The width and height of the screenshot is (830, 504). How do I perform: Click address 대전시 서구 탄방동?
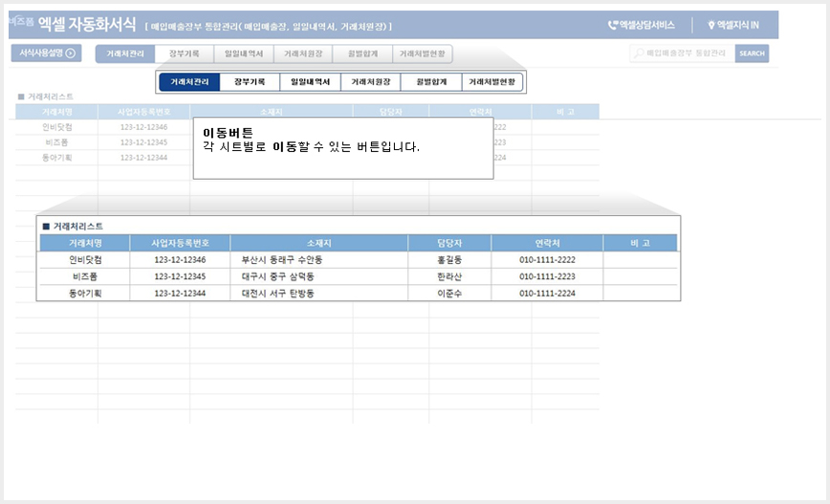(x=278, y=294)
